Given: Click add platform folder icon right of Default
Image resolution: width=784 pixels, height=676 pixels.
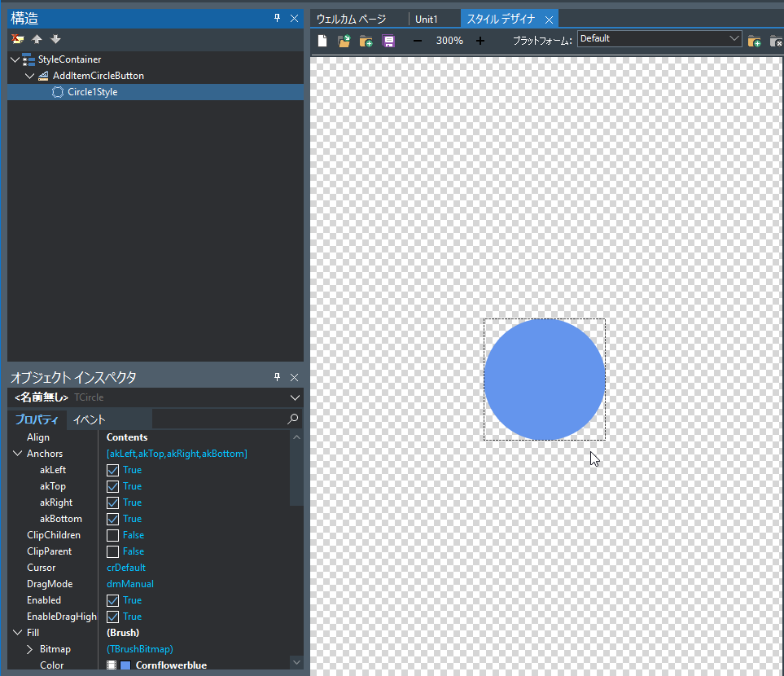Looking at the screenshot, I should point(755,41).
